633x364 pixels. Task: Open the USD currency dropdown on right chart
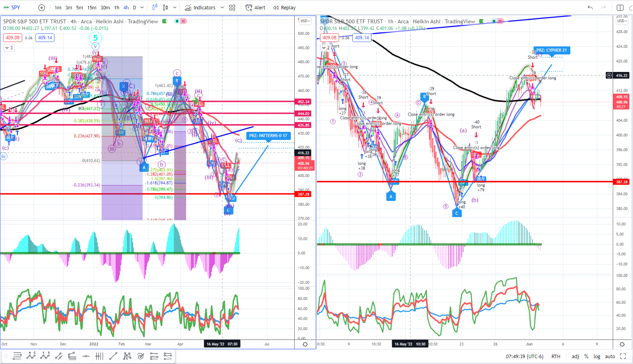622,21
